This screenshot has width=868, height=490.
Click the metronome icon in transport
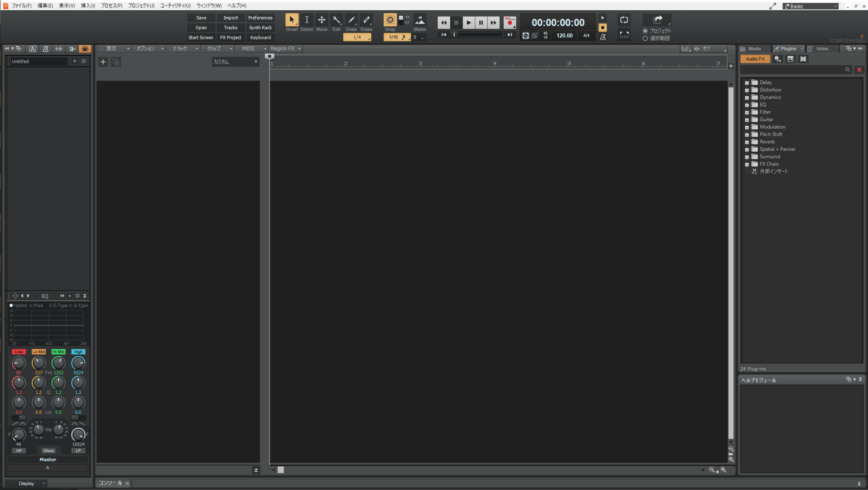coord(603,37)
